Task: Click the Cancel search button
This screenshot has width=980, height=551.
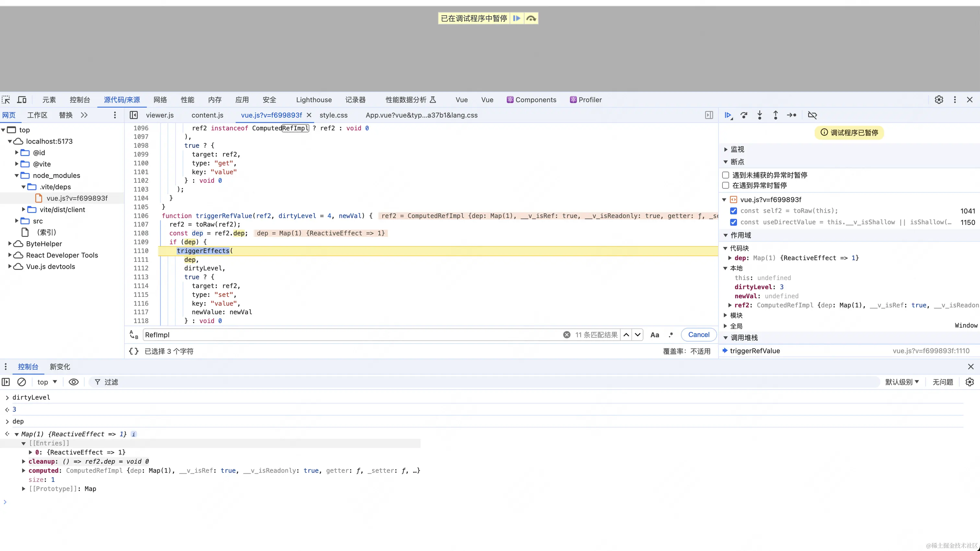Action: point(698,335)
